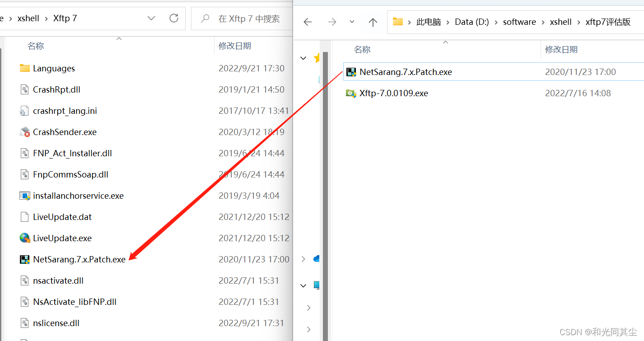Click software breadcrumb segment
644x341 pixels.
pyautogui.click(x=519, y=22)
